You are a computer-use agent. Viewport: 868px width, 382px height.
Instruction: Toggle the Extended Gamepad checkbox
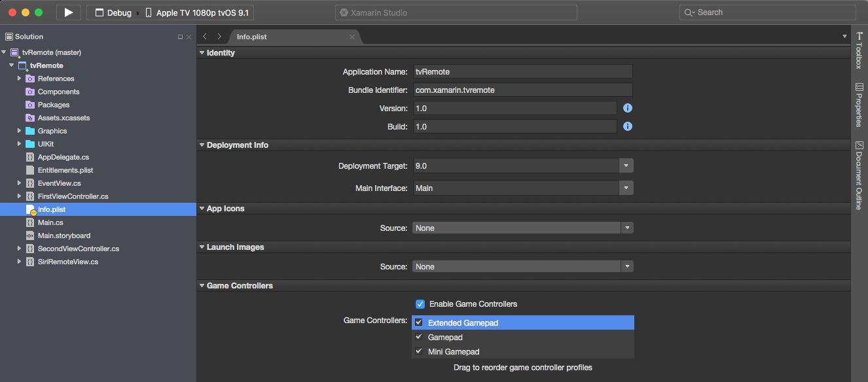(419, 322)
